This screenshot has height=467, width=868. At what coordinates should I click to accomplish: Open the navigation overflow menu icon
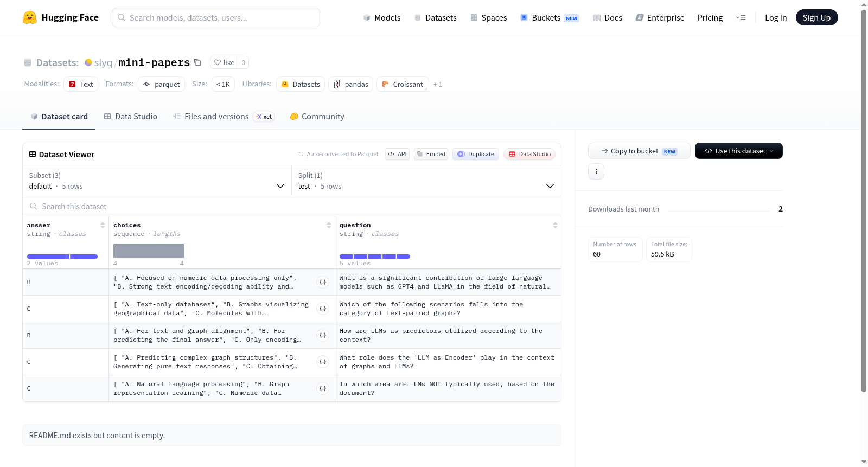(741, 17)
